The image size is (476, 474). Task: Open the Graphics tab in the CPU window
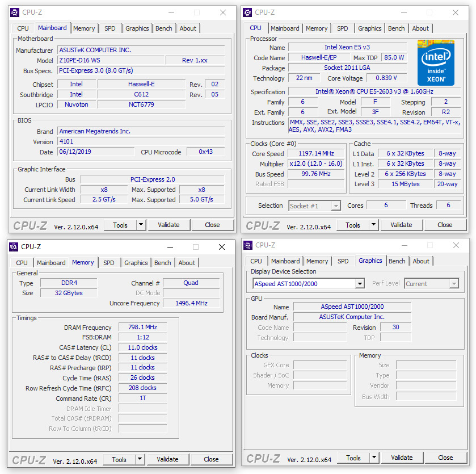[x=370, y=28]
